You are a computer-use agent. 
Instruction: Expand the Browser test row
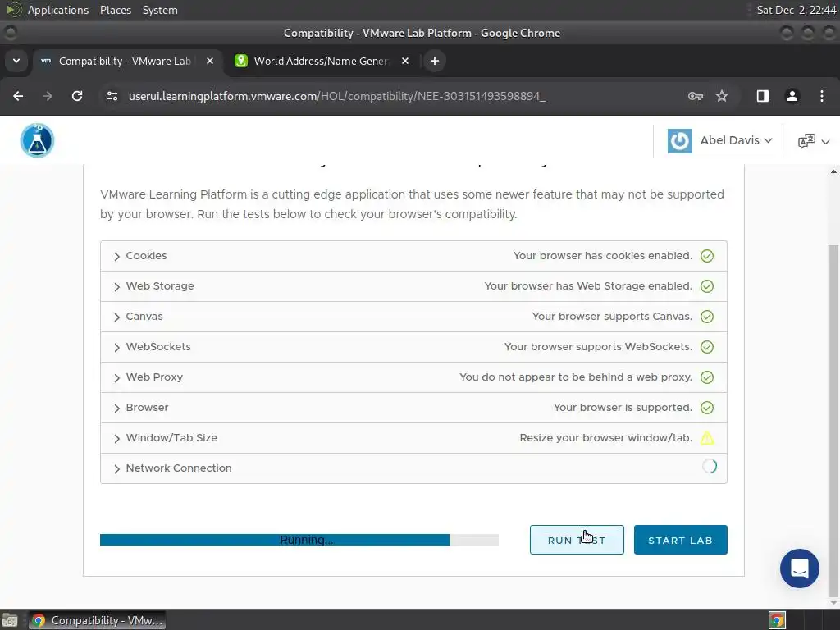pos(413,408)
